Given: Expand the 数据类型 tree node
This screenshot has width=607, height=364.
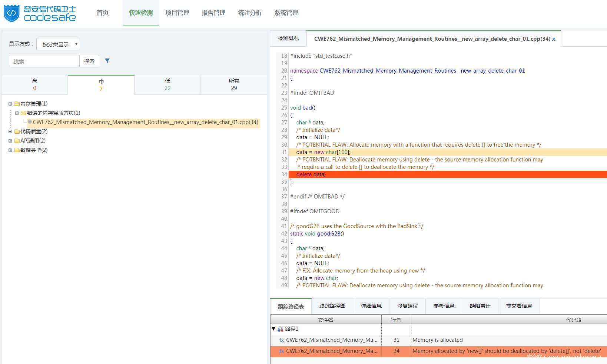Looking at the screenshot, I should point(10,150).
